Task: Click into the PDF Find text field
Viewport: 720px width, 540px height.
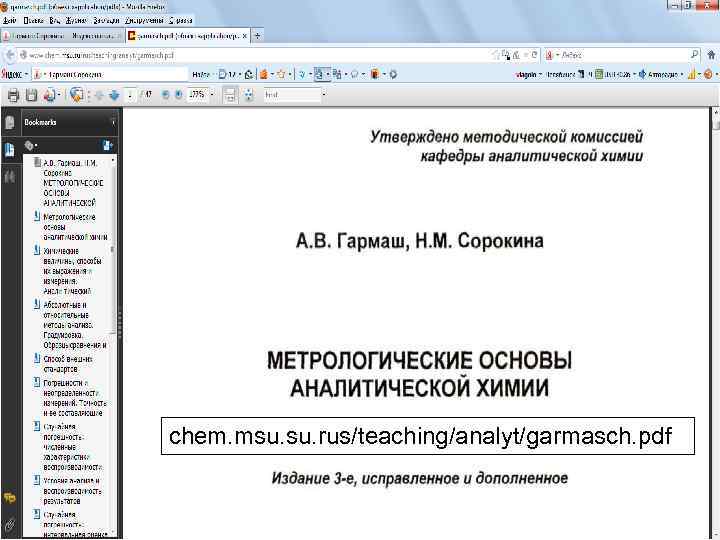Action: click(292, 95)
